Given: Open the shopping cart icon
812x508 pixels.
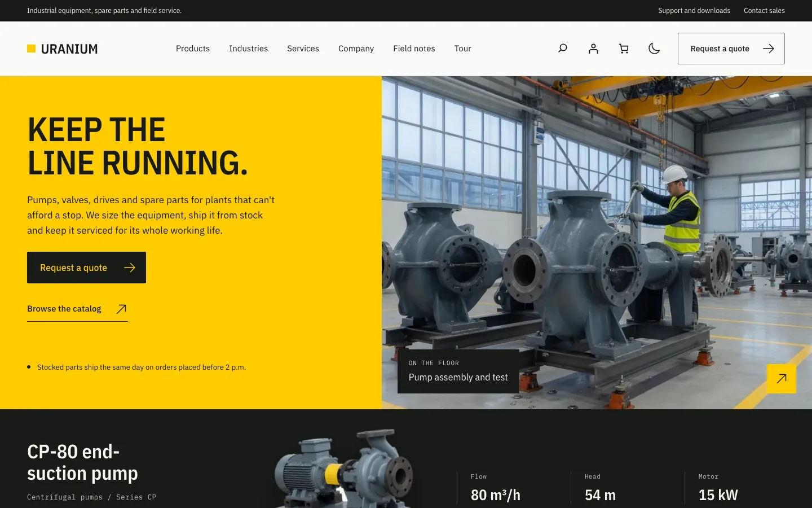Looking at the screenshot, I should click(624, 49).
